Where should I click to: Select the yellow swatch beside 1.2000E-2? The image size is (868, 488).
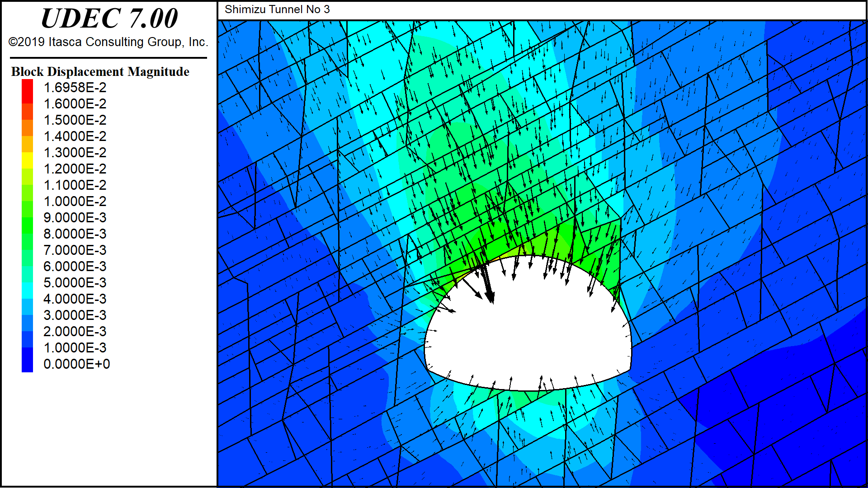tap(27, 160)
